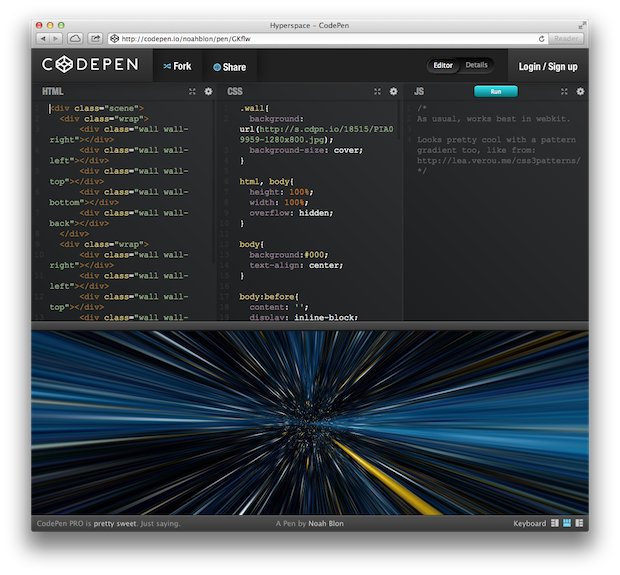Click the iCloud tabs button
The height and width of the screenshot is (575, 620).
click(75, 38)
